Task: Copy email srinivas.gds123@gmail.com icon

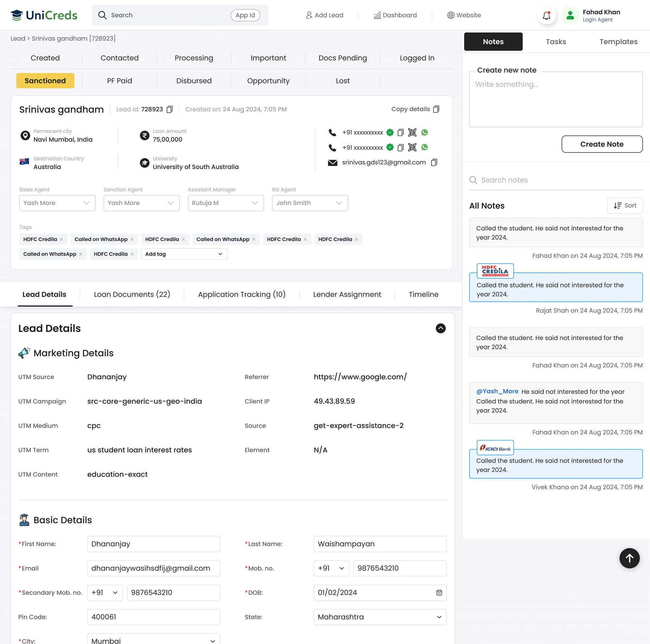Action: [x=434, y=162]
